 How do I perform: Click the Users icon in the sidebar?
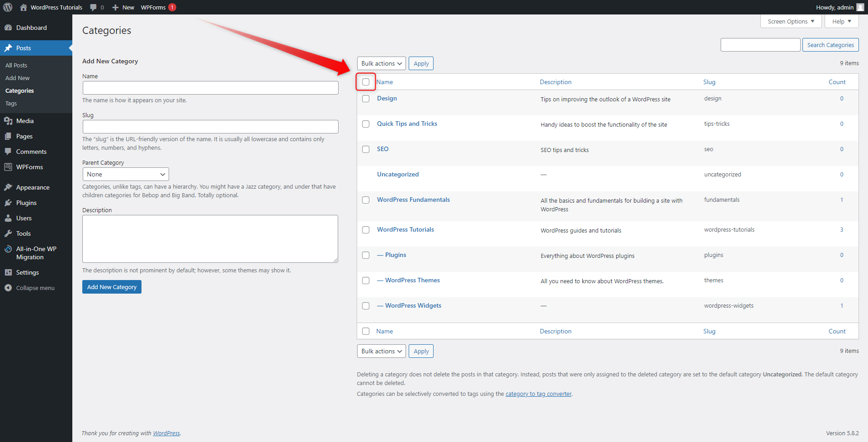[8, 218]
